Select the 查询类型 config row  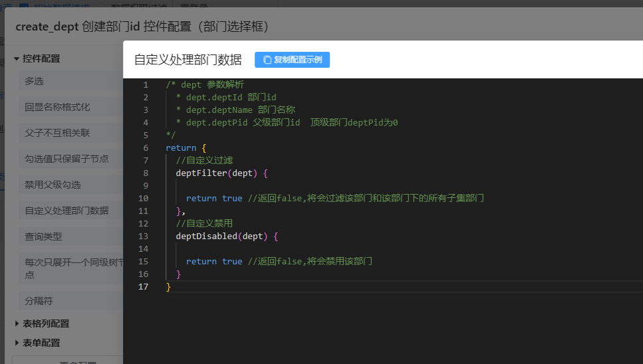pos(43,236)
